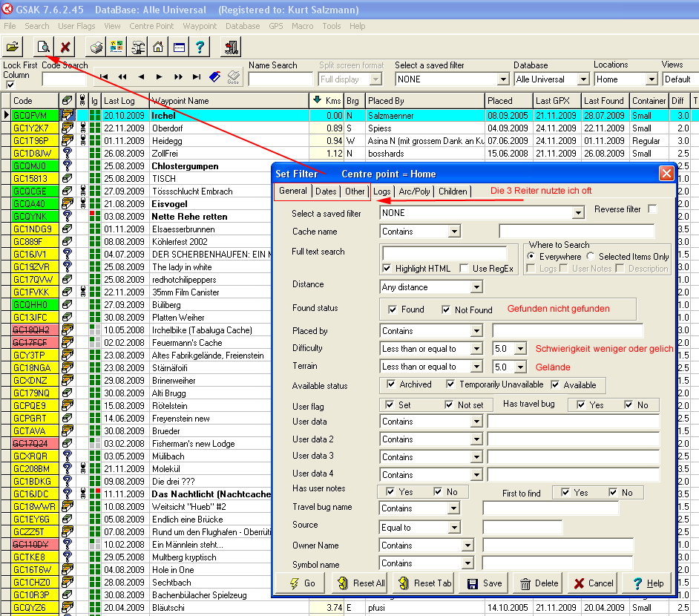The image size is (699, 616).
Task: Click the GC1Y2K7 code cell
Action: (x=35, y=128)
